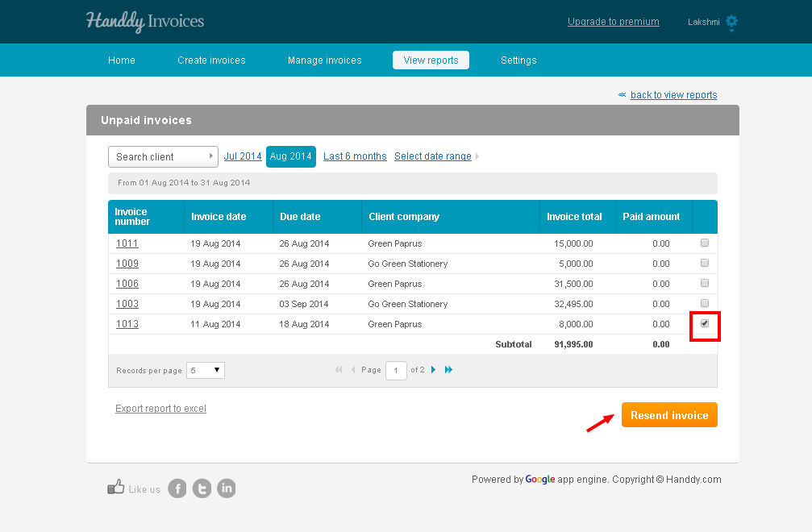This screenshot has width=812, height=532.
Task: Click the Lakshmi user name
Action: [x=703, y=22]
